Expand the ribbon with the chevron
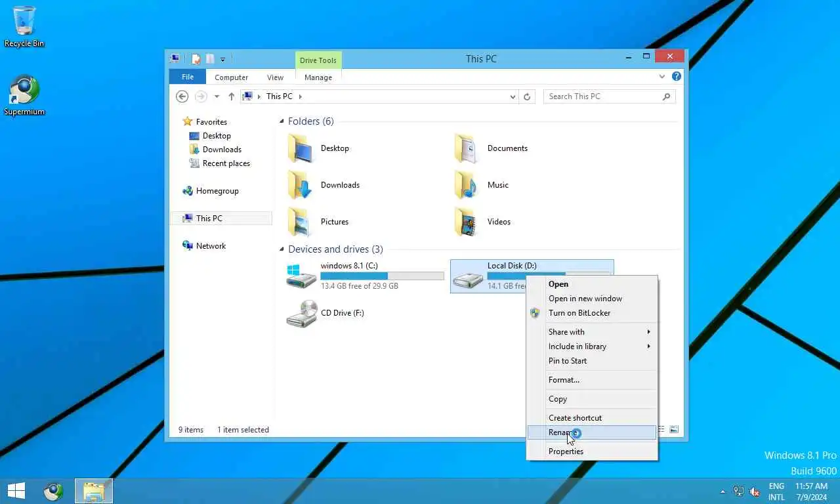The image size is (840, 504). (x=662, y=77)
